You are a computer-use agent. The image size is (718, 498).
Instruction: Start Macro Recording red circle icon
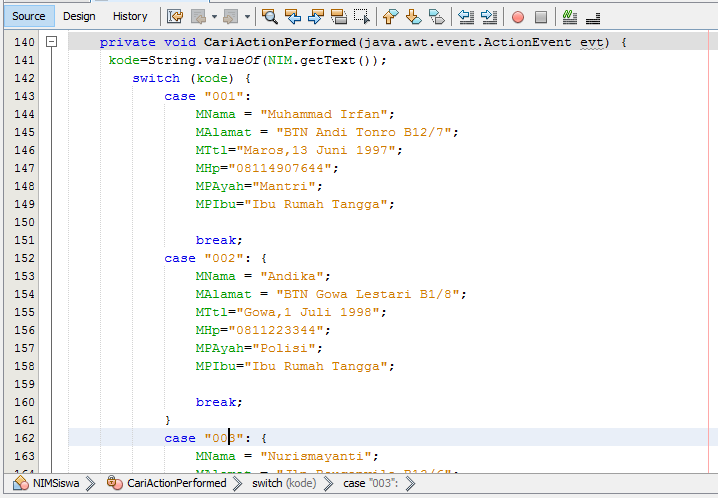517,17
